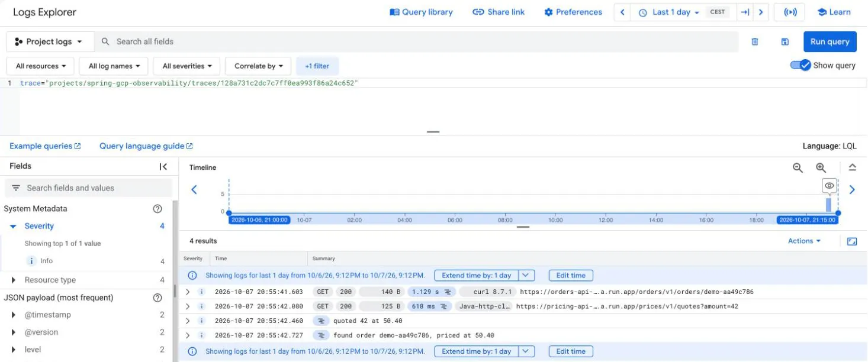
Task: Expand the Resource type field
Action: (x=13, y=280)
